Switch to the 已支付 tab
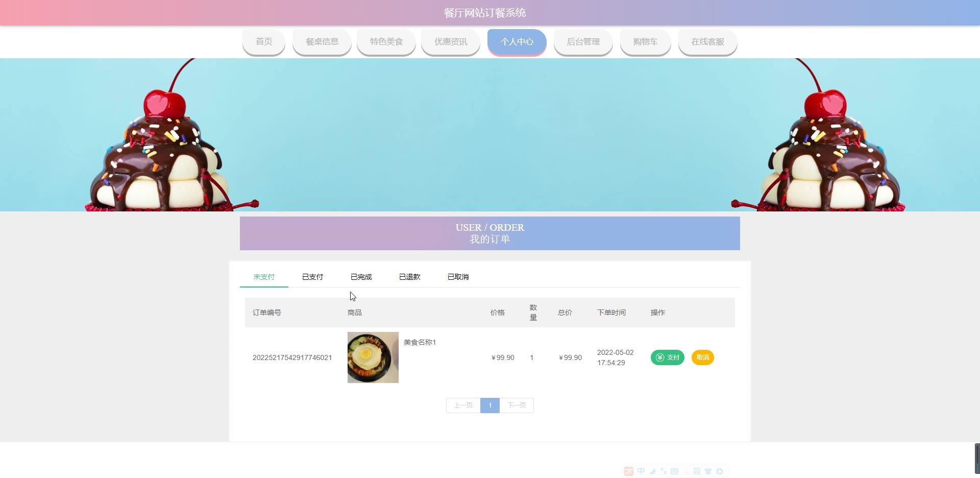This screenshot has height=478, width=980. click(312, 277)
